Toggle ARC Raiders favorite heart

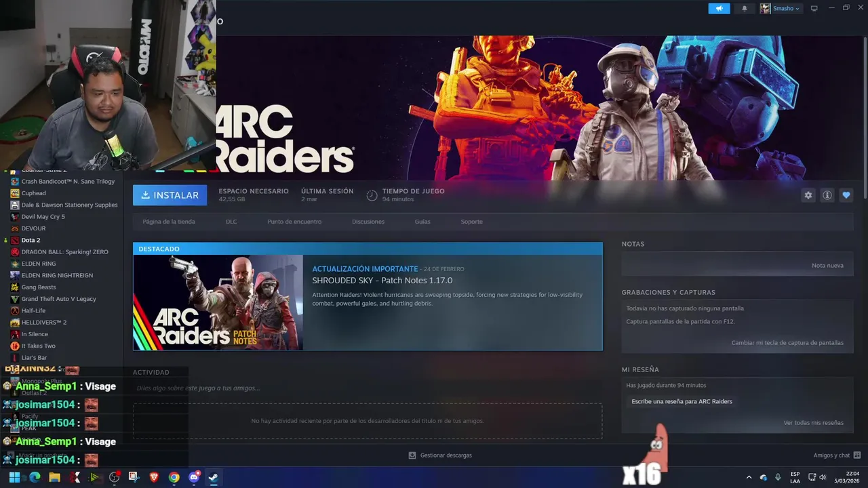click(846, 195)
